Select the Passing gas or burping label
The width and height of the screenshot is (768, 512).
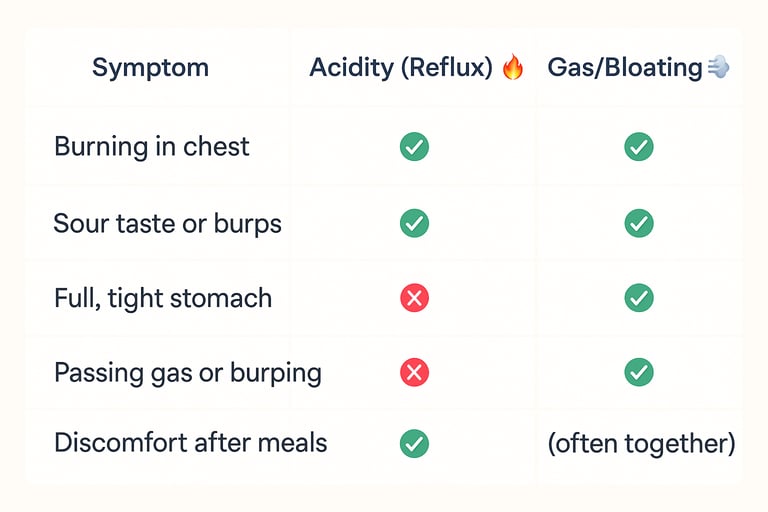(x=188, y=373)
